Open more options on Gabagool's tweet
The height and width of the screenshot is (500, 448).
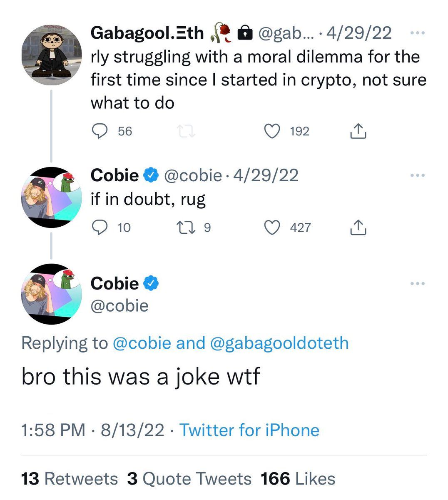(417, 33)
